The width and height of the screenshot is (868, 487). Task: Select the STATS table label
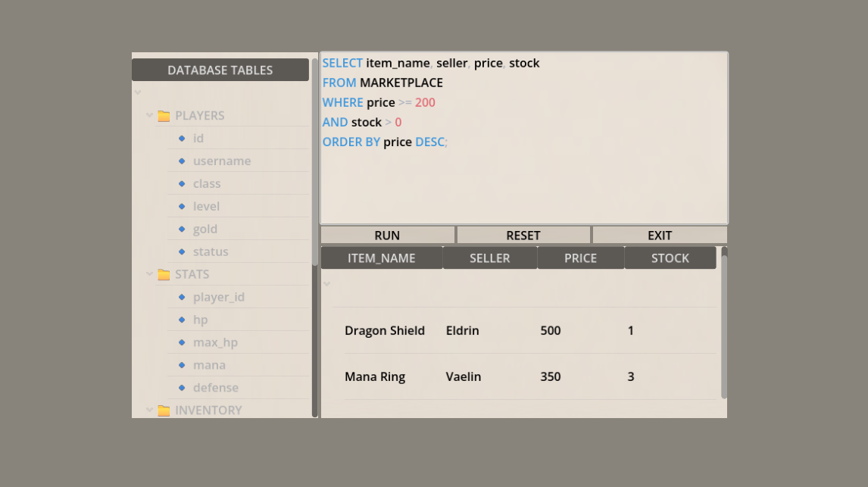pos(192,274)
